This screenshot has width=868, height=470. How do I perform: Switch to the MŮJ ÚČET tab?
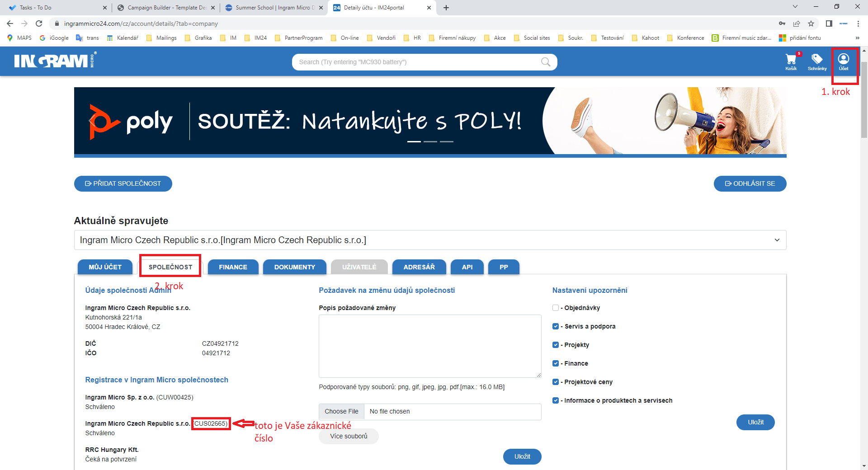[x=105, y=267]
